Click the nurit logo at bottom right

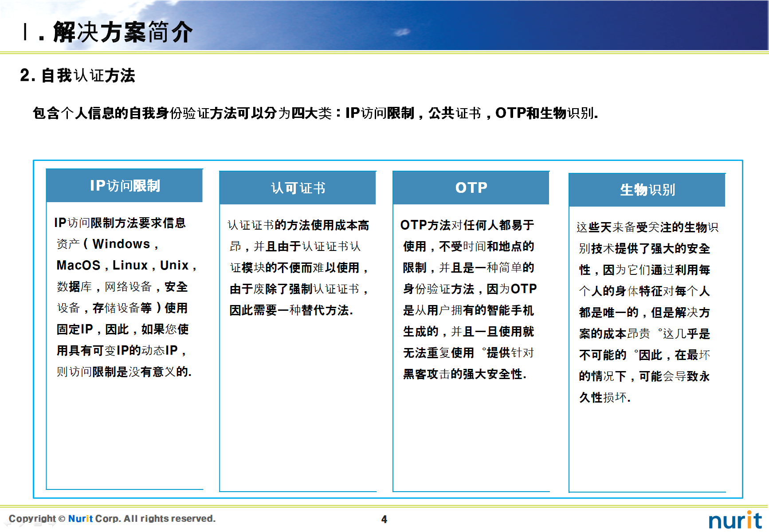(x=735, y=520)
